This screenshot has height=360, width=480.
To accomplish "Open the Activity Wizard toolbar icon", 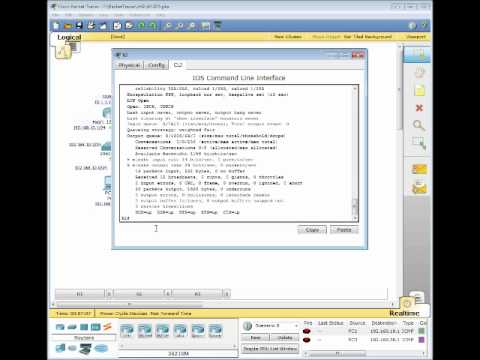I will [x=103, y=25].
